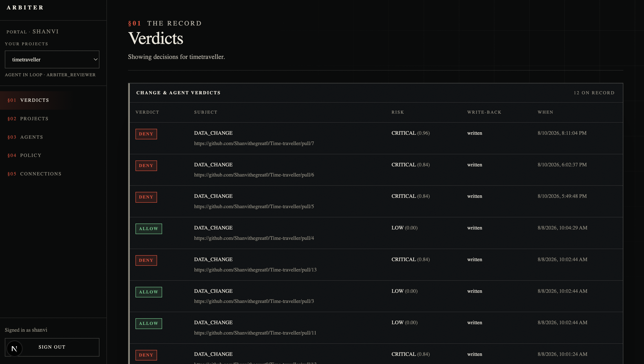The image size is (644, 364).
Task: Click the DATA_CHANGE subject for pull/5
Action: pyautogui.click(x=213, y=196)
